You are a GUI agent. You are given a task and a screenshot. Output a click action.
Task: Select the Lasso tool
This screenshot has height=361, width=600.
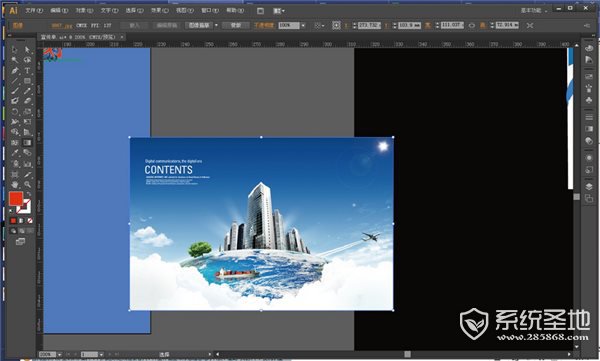coord(27,60)
